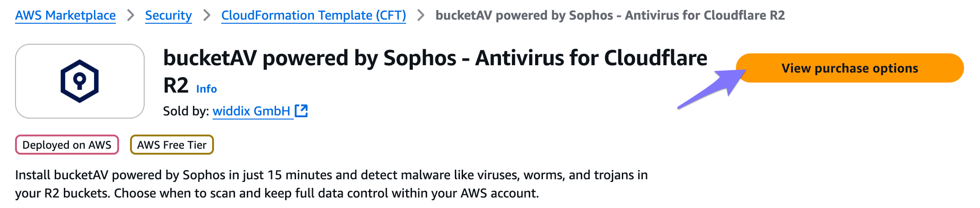Click the large R2 heading text
This screenshot has width=980, height=208.
tap(176, 86)
